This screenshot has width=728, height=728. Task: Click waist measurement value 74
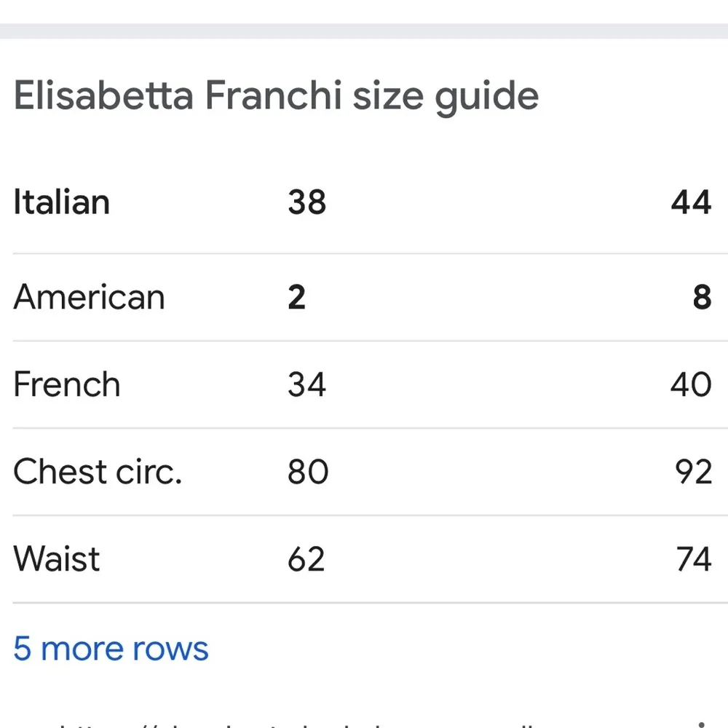click(x=692, y=559)
